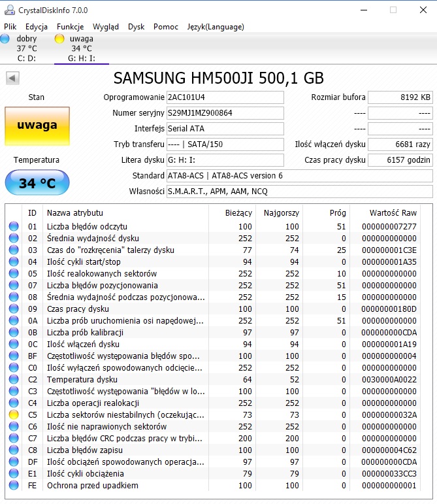Click blue status dot for attribute 07
437x504 pixels.
(14, 285)
